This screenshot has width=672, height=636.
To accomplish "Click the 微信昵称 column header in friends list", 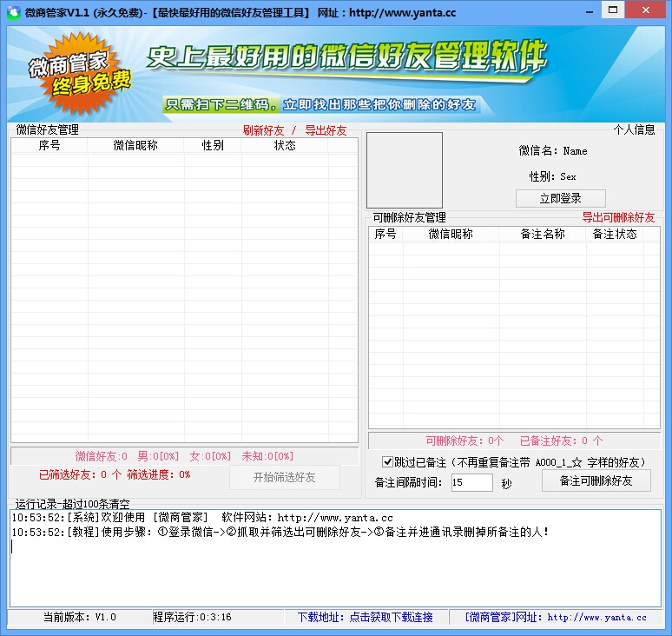I will [135, 145].
